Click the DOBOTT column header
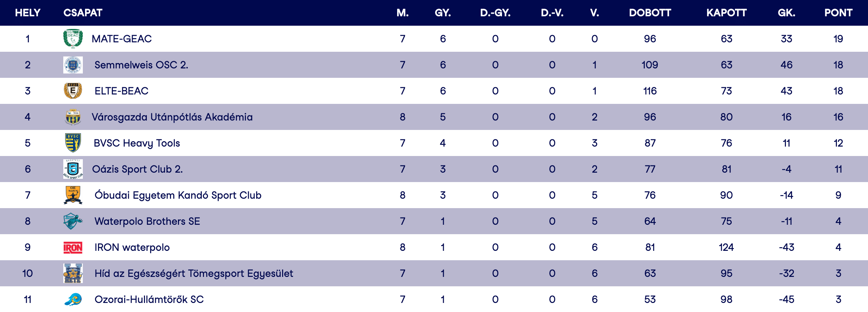This screenshot has height=312, width=868. point(650,13)
